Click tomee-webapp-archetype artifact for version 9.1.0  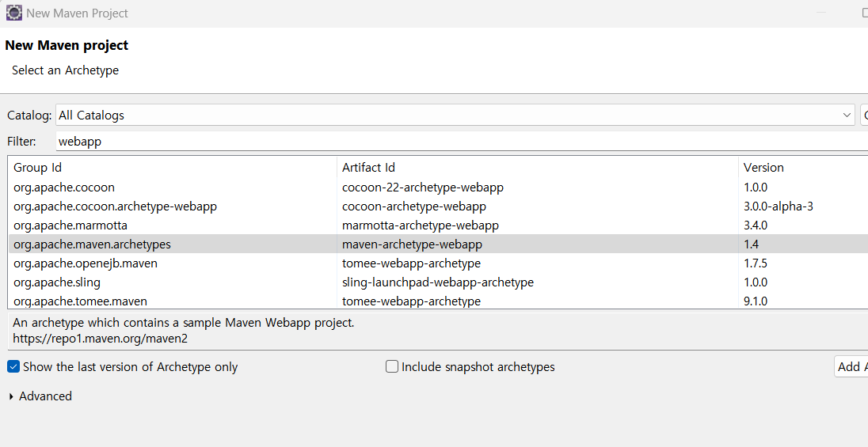coord(411,301)
